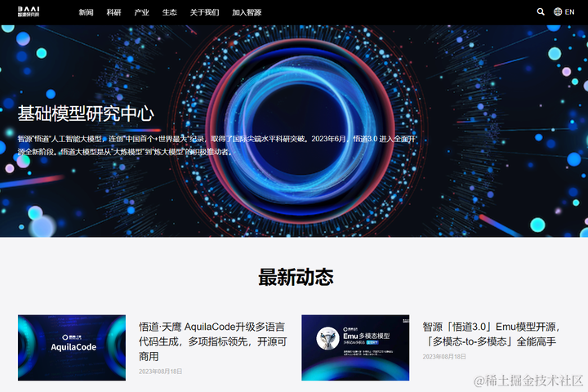Viewport: 588px width, 392px height.
Task: Open article 智源「悟道3.0」Emu模型开源
Action: click(491, 334)
